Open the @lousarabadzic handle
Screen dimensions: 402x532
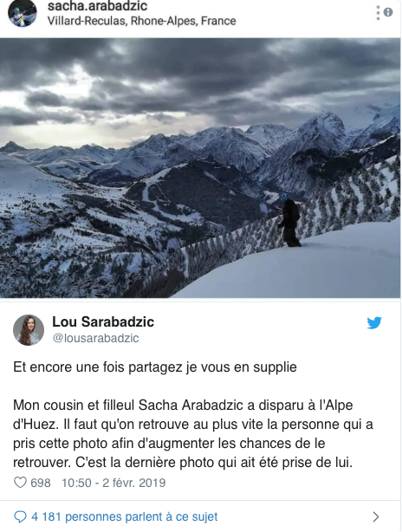[95, 338]
